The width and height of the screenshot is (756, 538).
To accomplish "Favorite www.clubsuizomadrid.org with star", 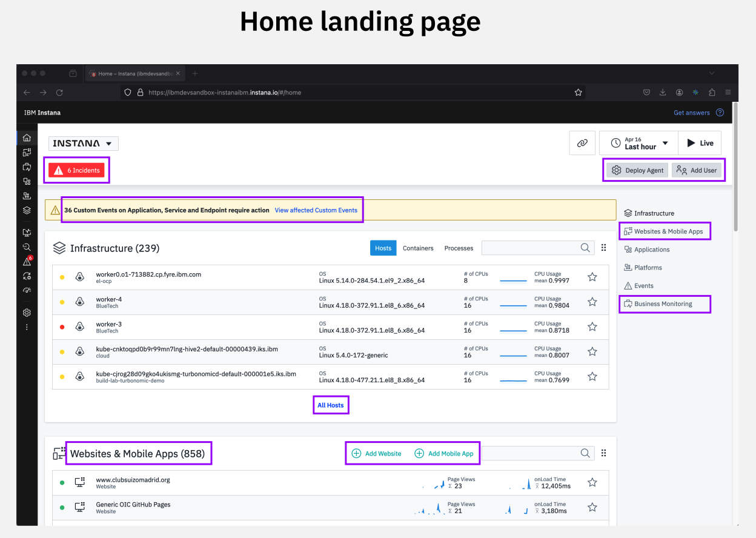I will (x=592, y=482).
